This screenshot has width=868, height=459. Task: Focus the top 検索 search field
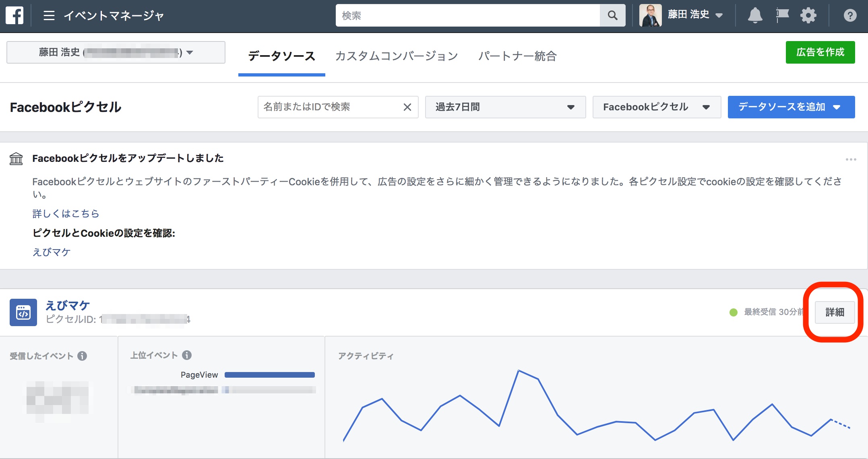point(467,15)
